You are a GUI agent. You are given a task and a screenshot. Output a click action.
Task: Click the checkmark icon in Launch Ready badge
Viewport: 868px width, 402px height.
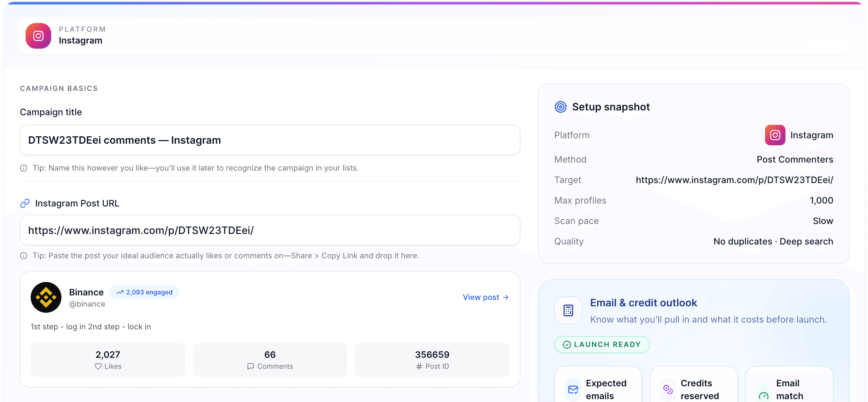[567, 344]
